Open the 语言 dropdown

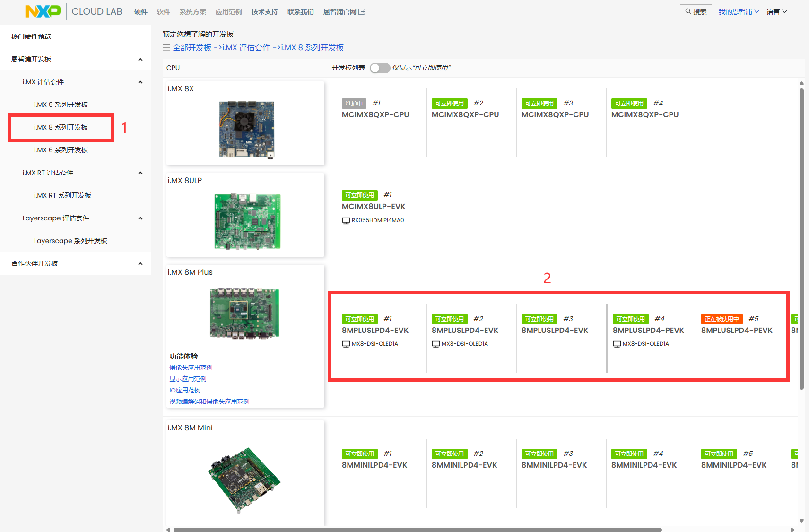coord(777,12)
